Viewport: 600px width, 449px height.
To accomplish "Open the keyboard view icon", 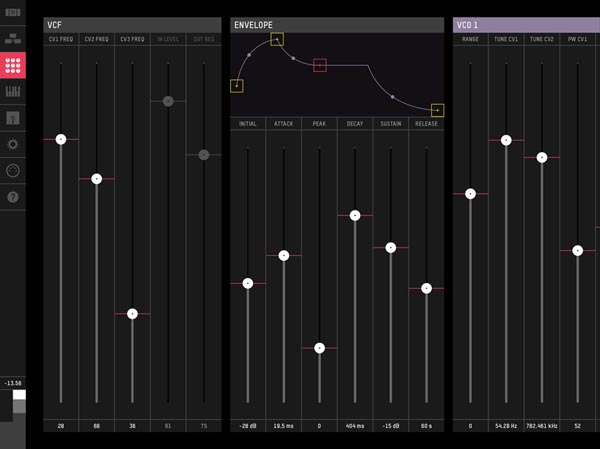I will pyautogui.click(x=13, y=91).
